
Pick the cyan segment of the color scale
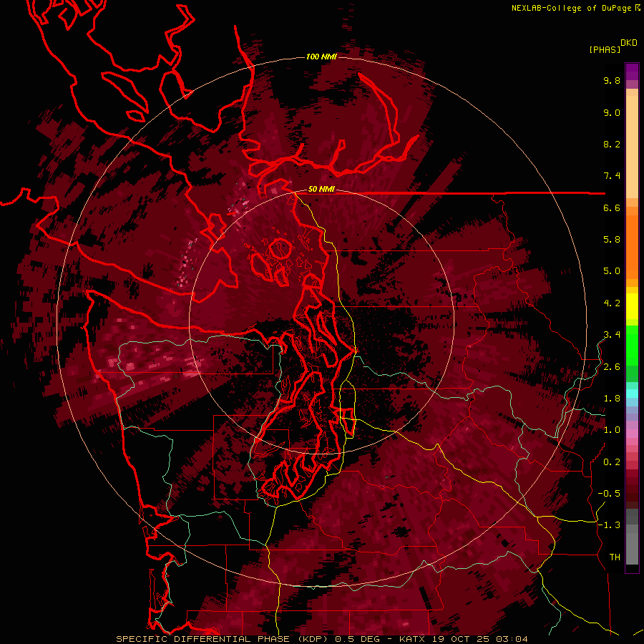(632, 394)
